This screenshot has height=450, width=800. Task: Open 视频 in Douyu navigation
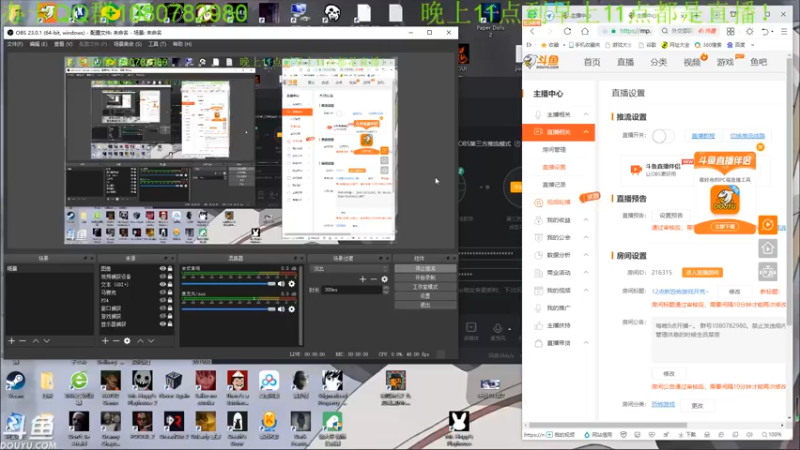coord(692,62)
